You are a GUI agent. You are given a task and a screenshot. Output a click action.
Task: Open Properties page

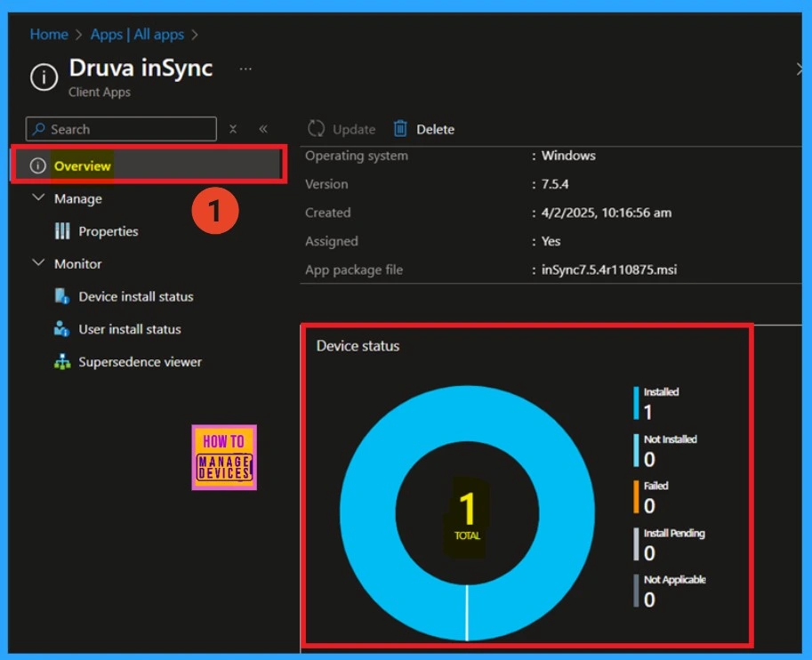109,231
